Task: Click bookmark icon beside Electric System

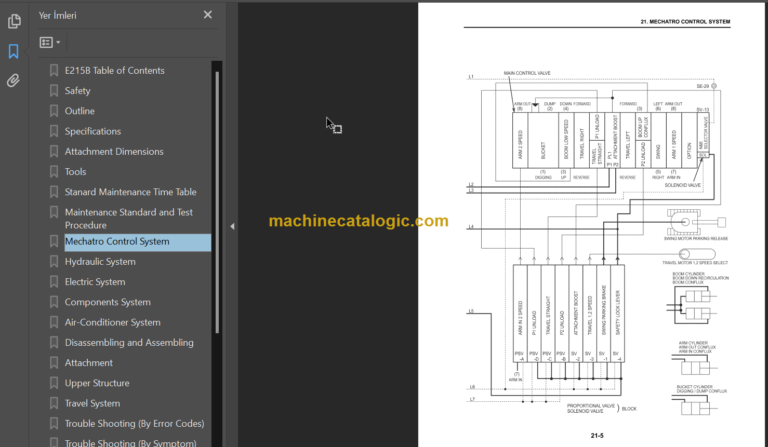Action: (x=54, y=282)
